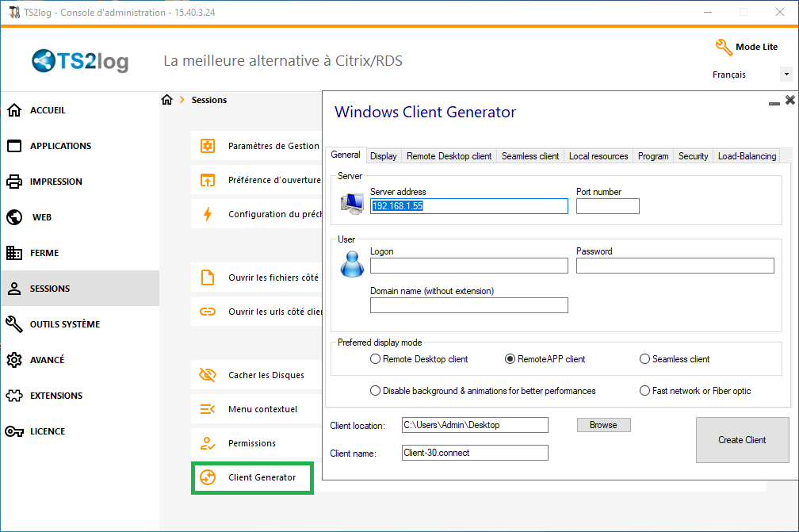Choose Fast network or Fiber optic
This screenshot has height=532, width=799.
644,391
